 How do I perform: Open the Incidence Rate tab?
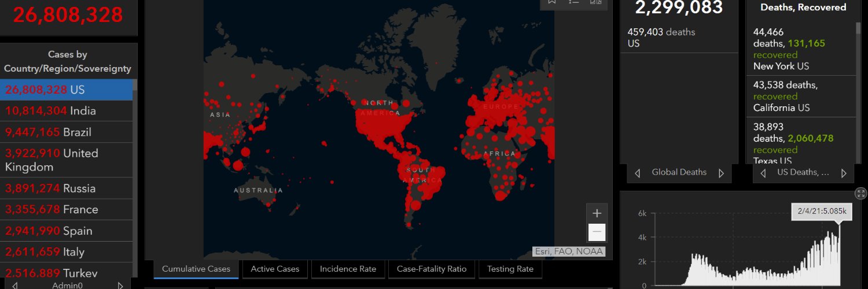pyautogui.click(x=348, y=269)
